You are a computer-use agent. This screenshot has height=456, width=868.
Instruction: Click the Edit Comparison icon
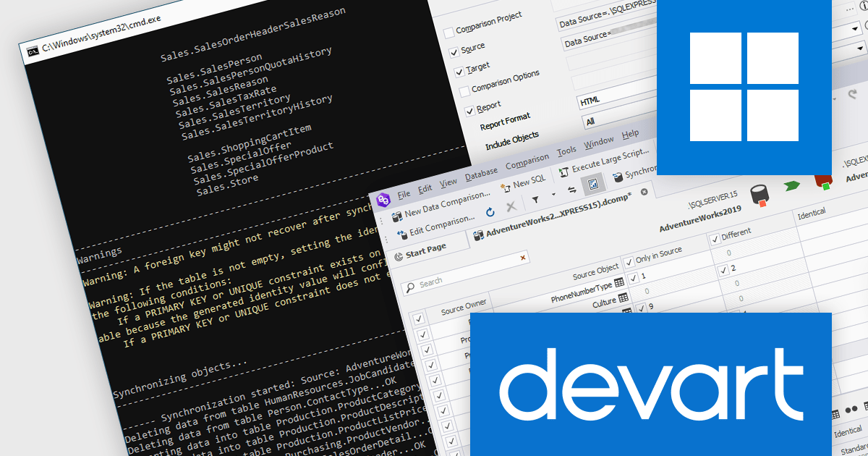tap(402, 235)
